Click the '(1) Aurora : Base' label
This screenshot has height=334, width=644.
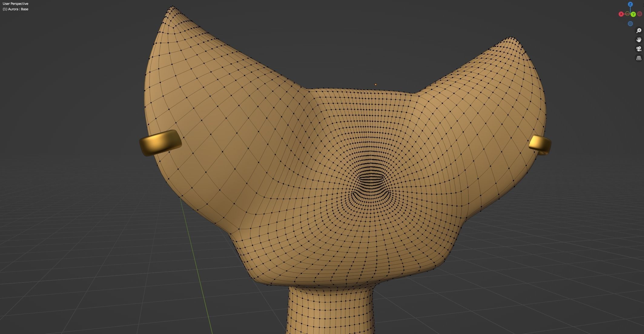(x=15, y=9)
